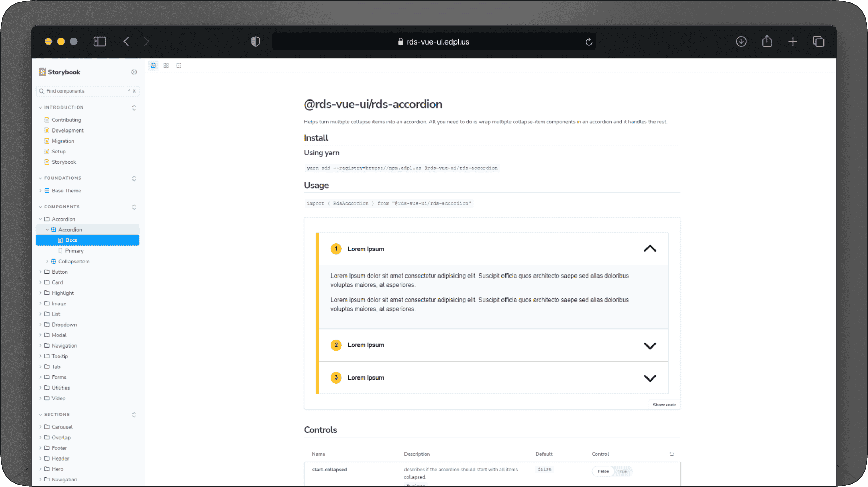Expand the third Lorem Ipsum accordion item
868x487 pixels.
coord(493,378)
